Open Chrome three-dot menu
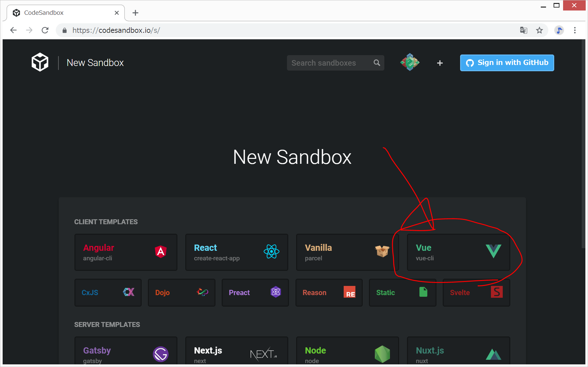Screen dimensions: 588x367 point(575,31)
